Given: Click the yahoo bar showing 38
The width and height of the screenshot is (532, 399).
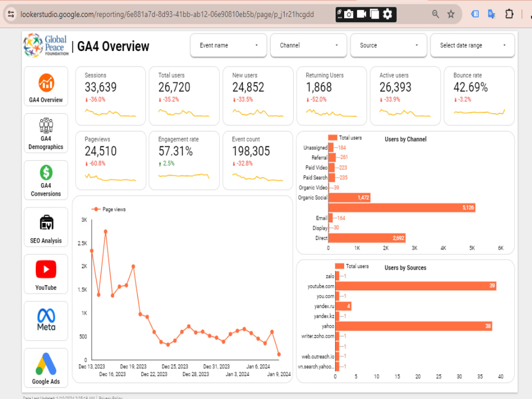Looking at the screenshot, I should pos(413,326).
